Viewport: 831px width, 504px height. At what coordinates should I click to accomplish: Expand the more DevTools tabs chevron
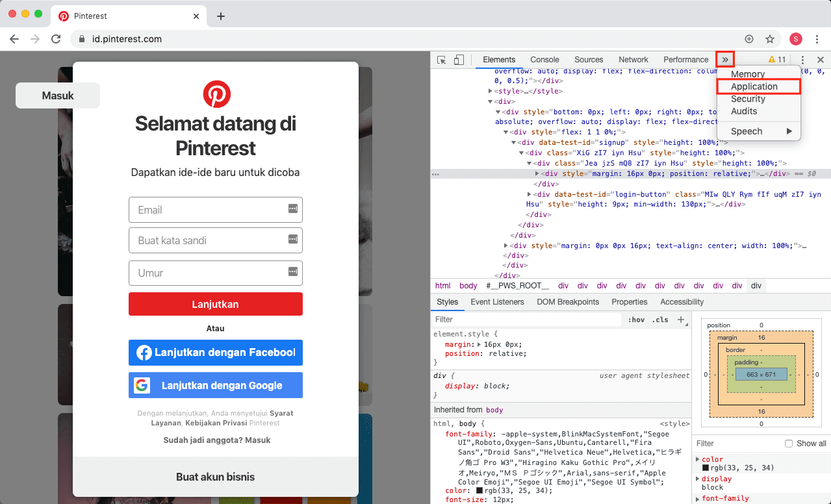[x=725, y=60]
